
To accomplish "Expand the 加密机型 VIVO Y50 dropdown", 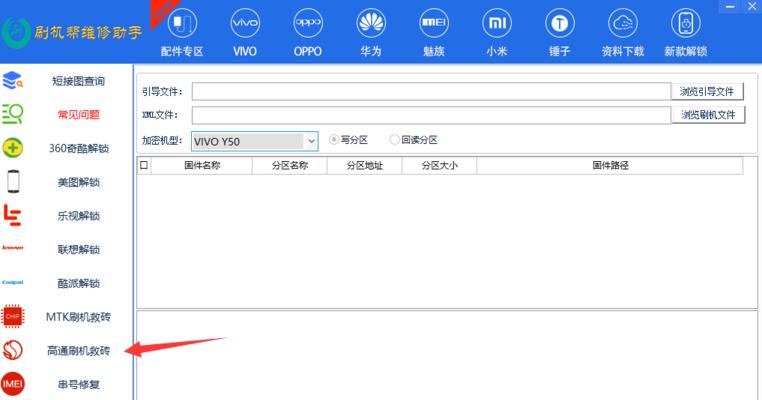I will (x=312, y=141).
